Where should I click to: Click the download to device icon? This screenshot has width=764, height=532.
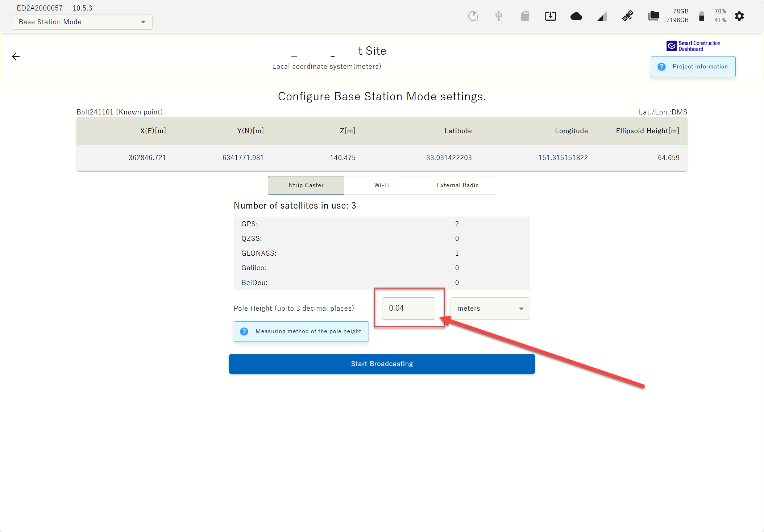[x=551, y=16]
